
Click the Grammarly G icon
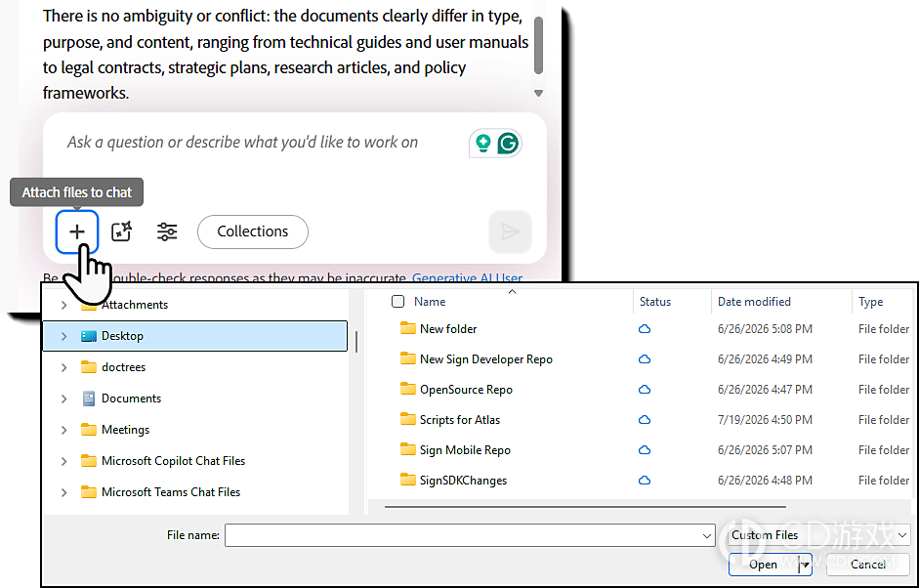click(x=508, y=143)
